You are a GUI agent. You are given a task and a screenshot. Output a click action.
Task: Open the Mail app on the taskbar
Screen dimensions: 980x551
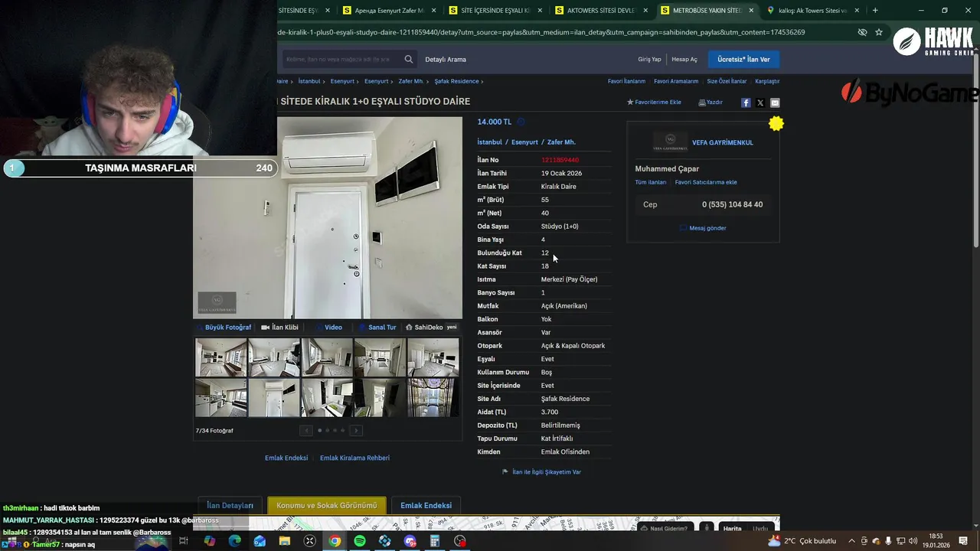coord(260,541)
